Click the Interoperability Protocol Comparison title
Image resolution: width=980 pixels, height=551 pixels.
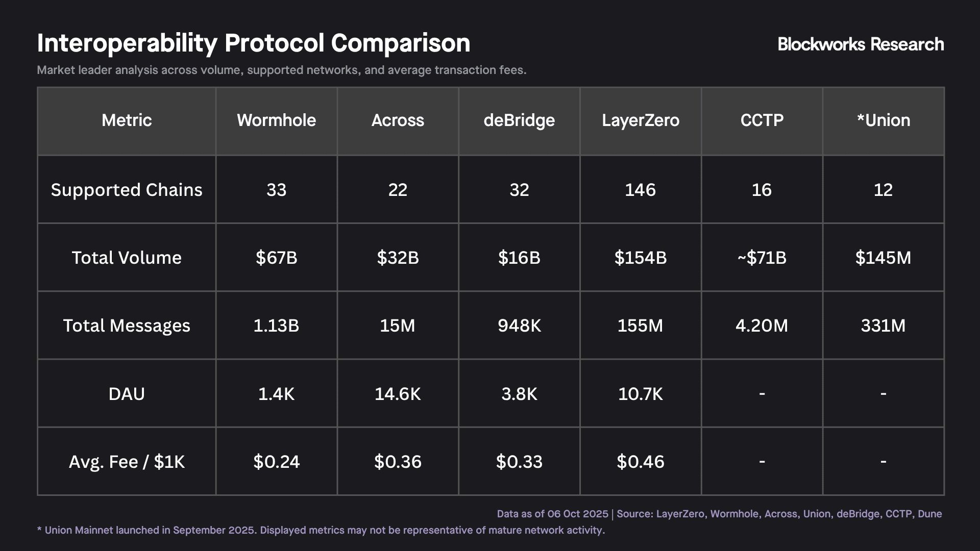tap(253, 43)
